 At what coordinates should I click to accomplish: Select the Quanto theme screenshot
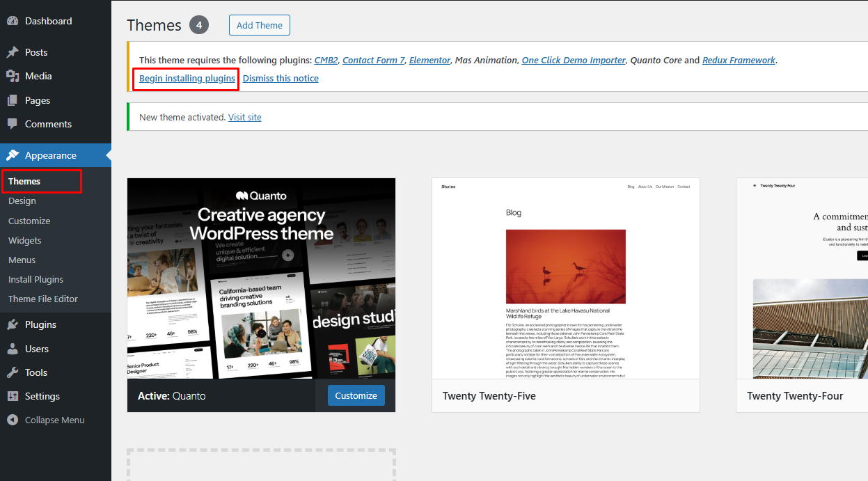click(261, 278)
